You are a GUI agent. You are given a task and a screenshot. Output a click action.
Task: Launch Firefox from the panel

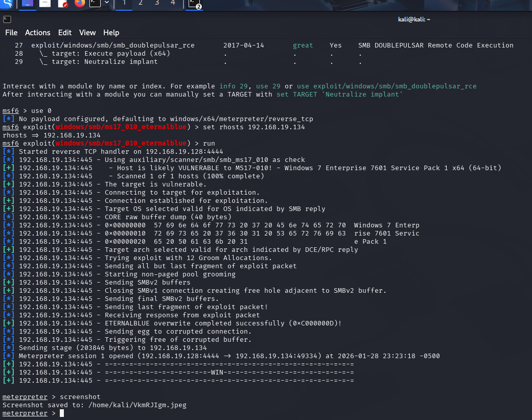[80, 4]
